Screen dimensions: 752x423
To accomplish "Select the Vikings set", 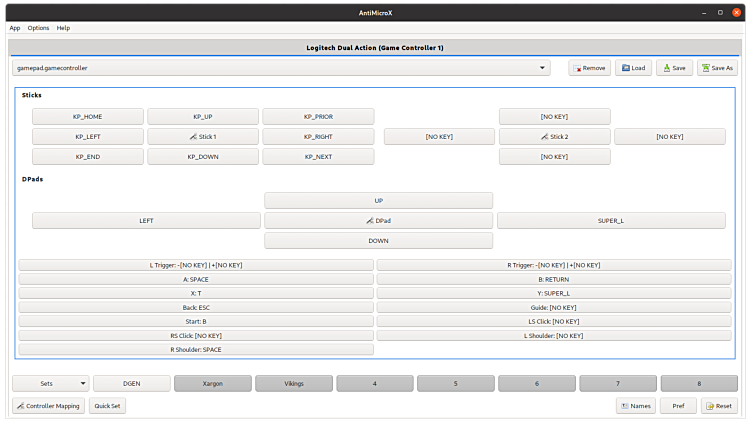I will tap(293, 383).
